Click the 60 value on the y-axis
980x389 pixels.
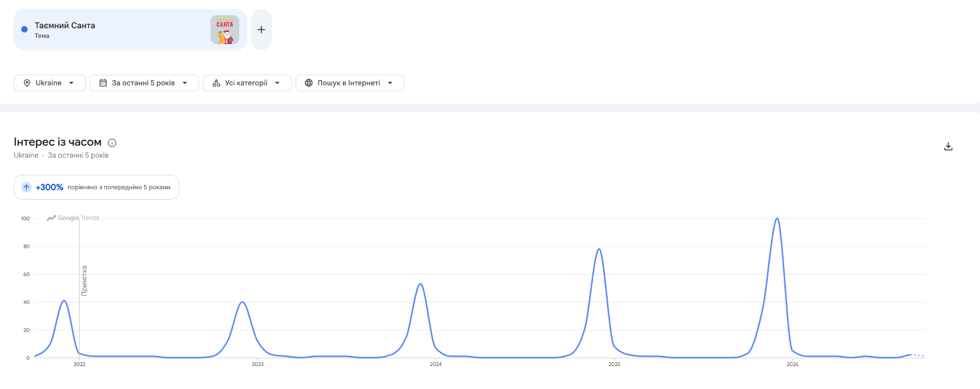point(26,275)
